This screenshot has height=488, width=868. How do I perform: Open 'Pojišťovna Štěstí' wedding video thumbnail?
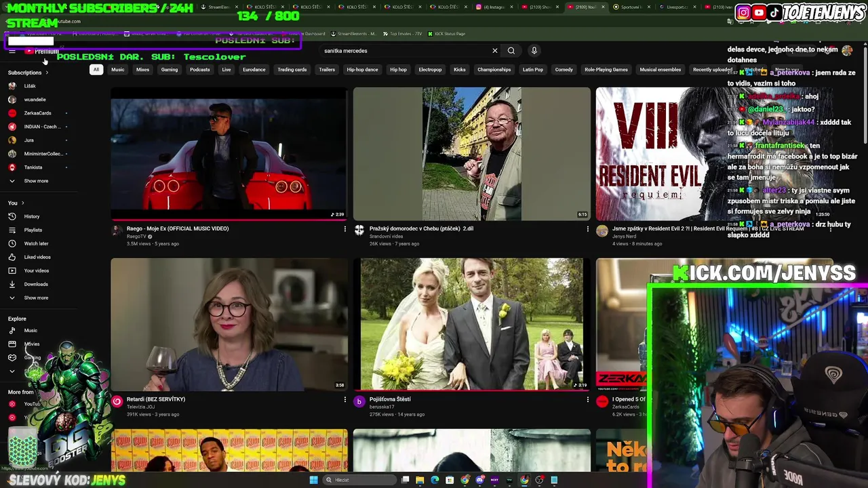(x=472, y=324)
